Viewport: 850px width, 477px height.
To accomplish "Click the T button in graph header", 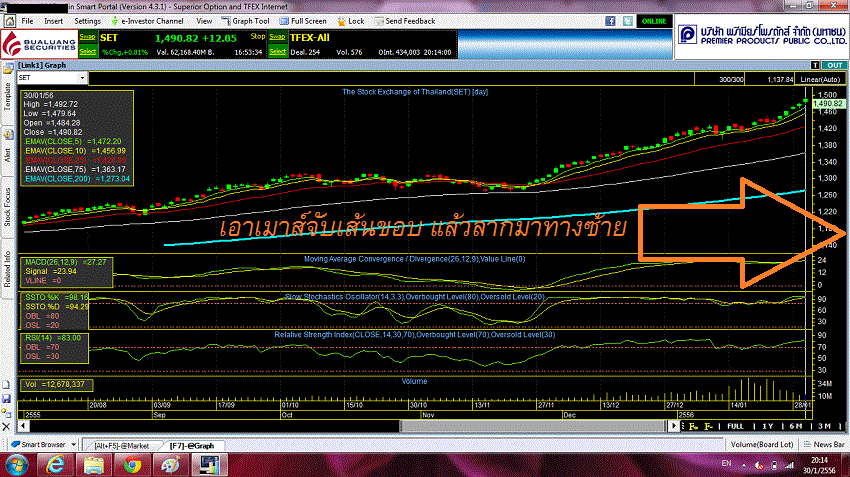I will coord(815,65).
